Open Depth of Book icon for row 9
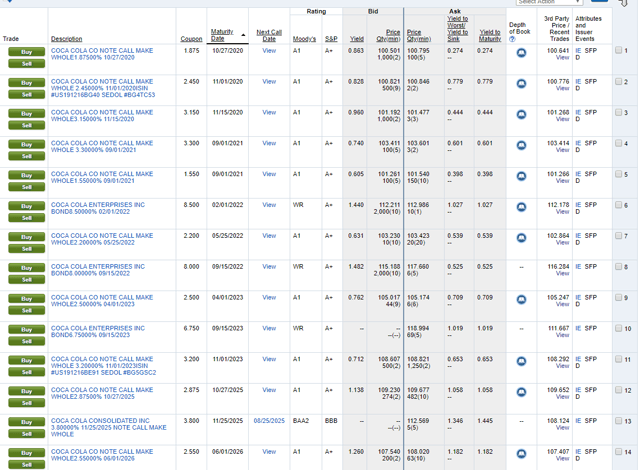This screenshot has height=470, width=640. point(521,298)
